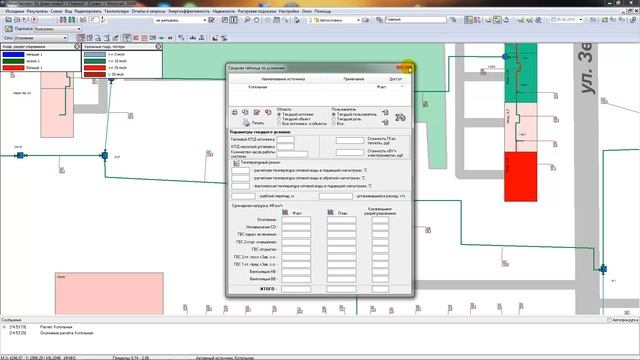Select Все users radio button

coord(333,123)
